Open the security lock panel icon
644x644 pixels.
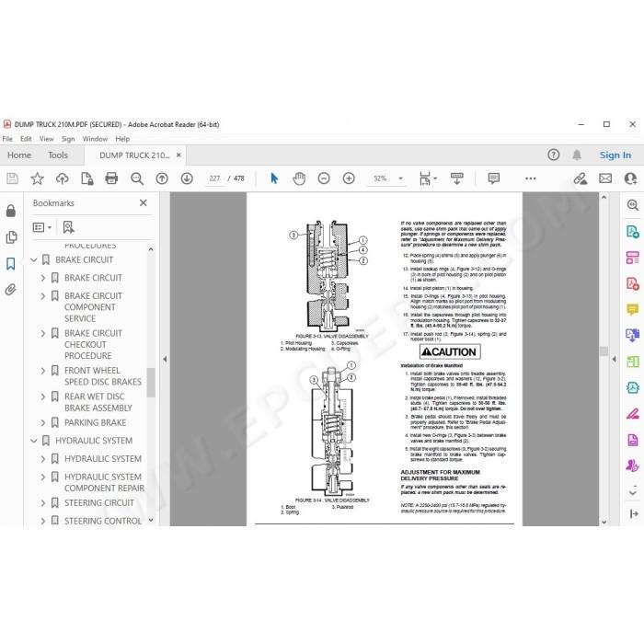(x=11, y=211)
